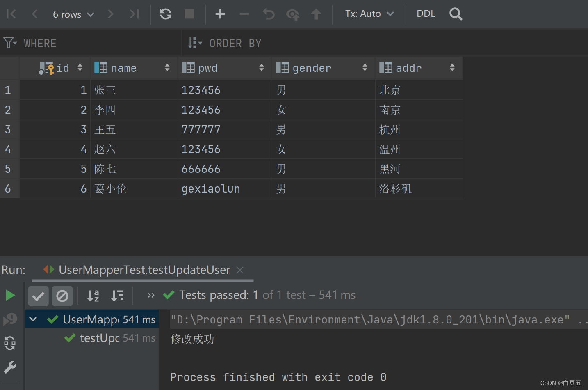Select name cell 葛小伦

pyautogui.click(x=134, y=188)
